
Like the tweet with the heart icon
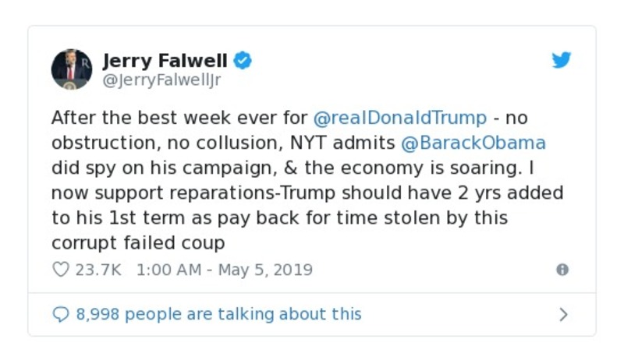(x=60, y=270)
